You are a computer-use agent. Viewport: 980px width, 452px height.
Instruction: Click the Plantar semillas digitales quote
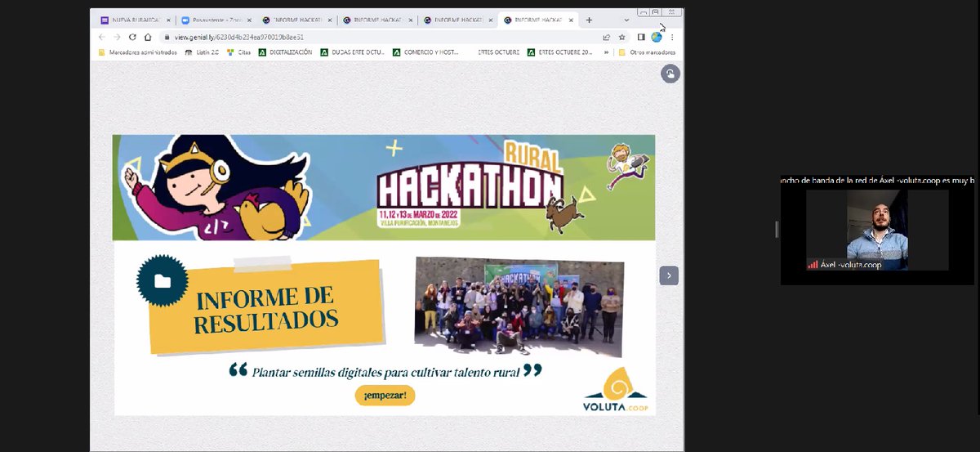385,371
